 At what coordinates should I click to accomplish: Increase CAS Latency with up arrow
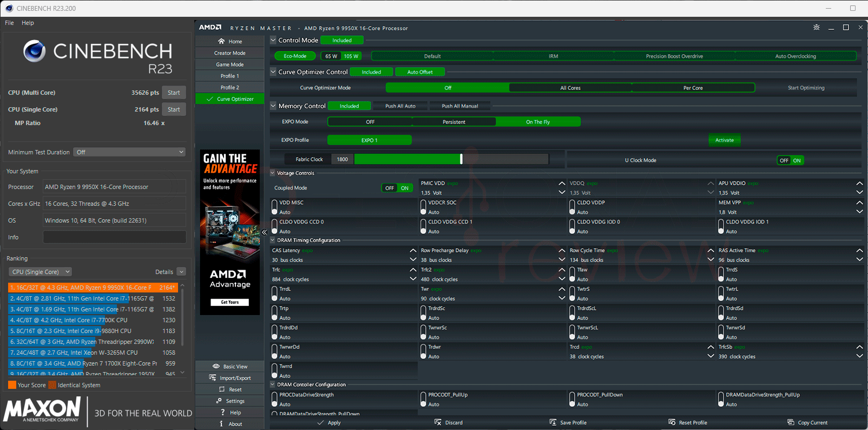coord(413,250)
